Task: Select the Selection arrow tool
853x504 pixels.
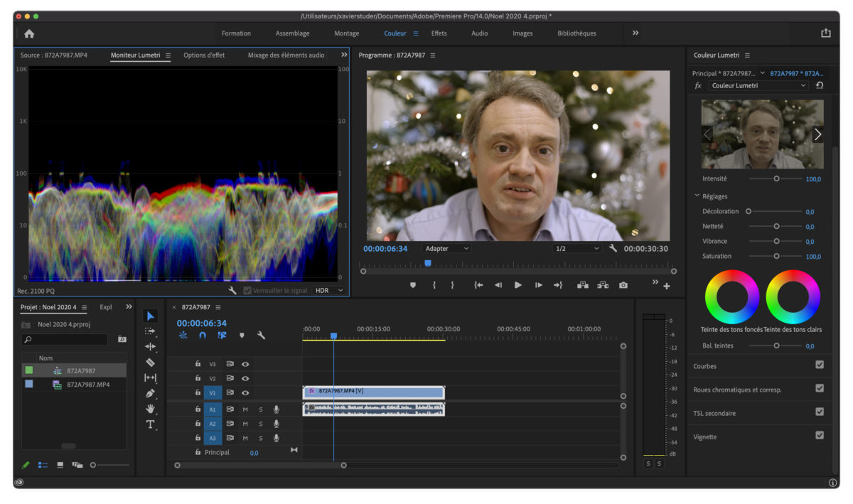Action: pos(150,316)
